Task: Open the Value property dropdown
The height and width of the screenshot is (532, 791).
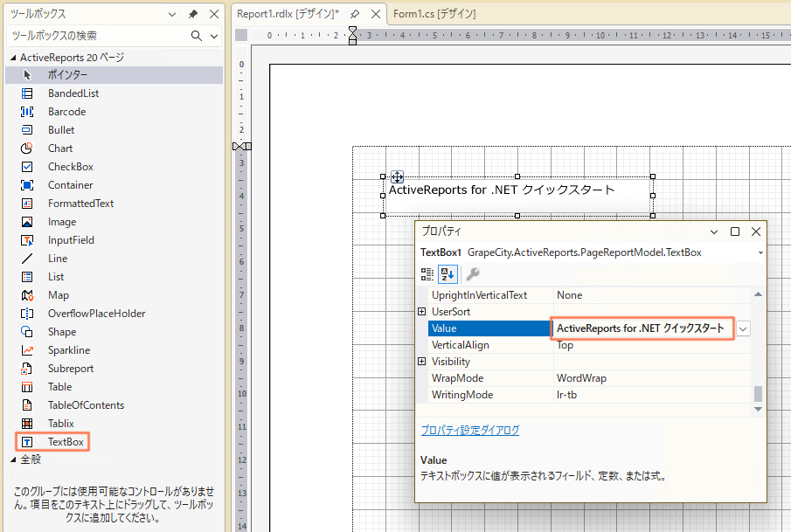Action: pos(743,328)
